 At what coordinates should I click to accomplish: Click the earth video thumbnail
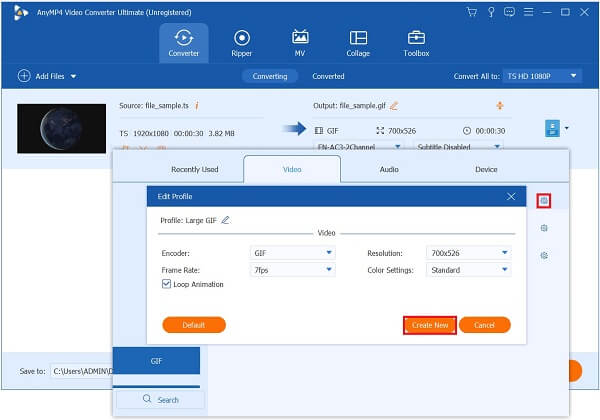click(x=62, y=129)
